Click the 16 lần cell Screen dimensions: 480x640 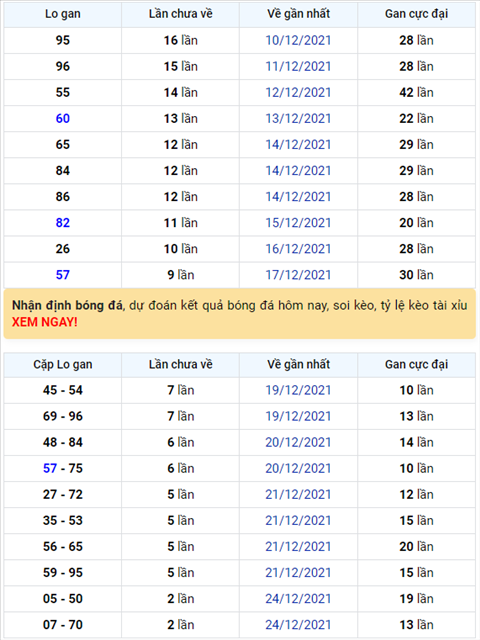180,40
